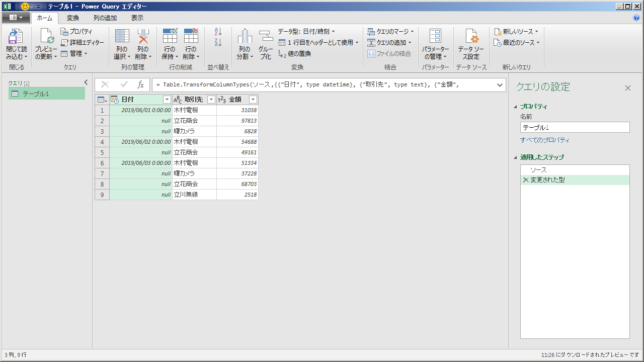
Task: Click the smiley feedback icon in title bar
Action: pyautogui.click(x=25, y=6)
